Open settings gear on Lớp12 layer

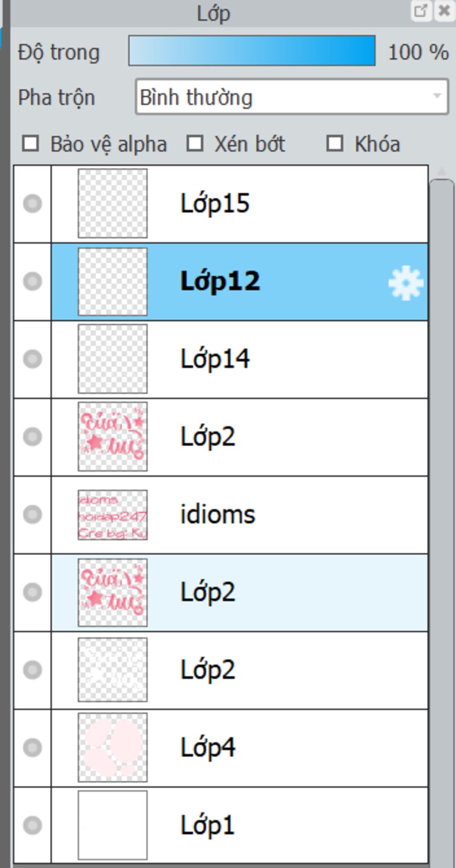pyautogui.click(x=405, y=282)
